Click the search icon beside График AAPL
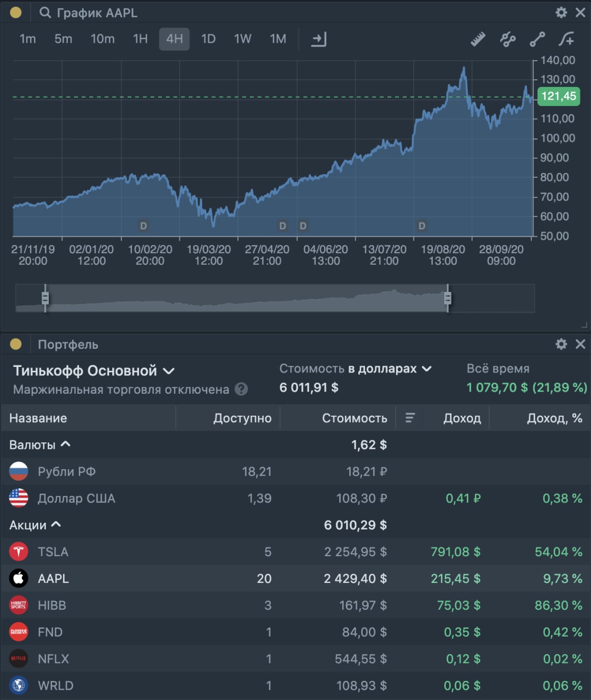 (x=45, y=13)
